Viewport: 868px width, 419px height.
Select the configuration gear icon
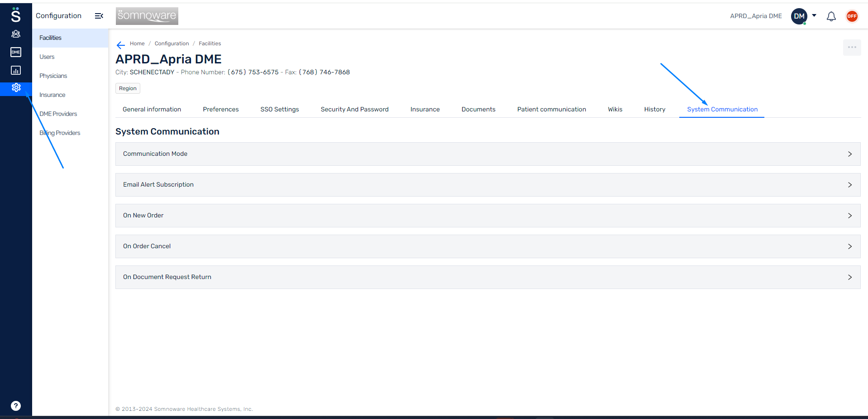click(x=16, y=88)
